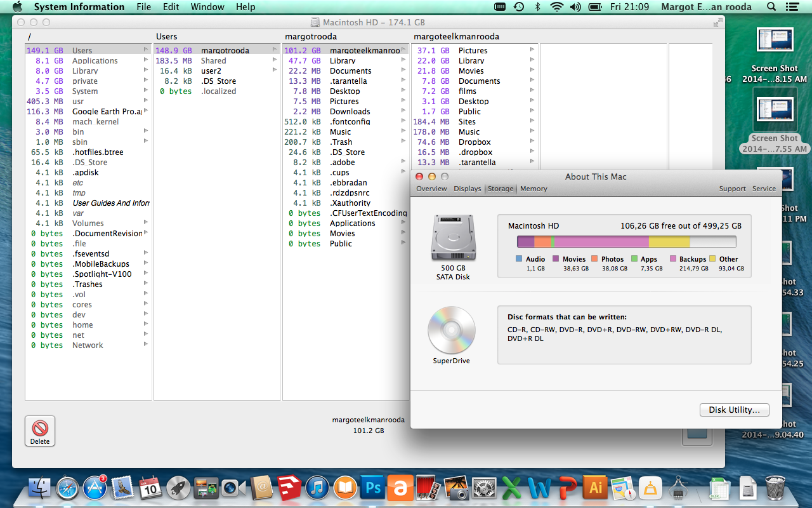Open the File menu
This screenshot has height=508, width=812.
pyautogui.click(x=144, y=7)
